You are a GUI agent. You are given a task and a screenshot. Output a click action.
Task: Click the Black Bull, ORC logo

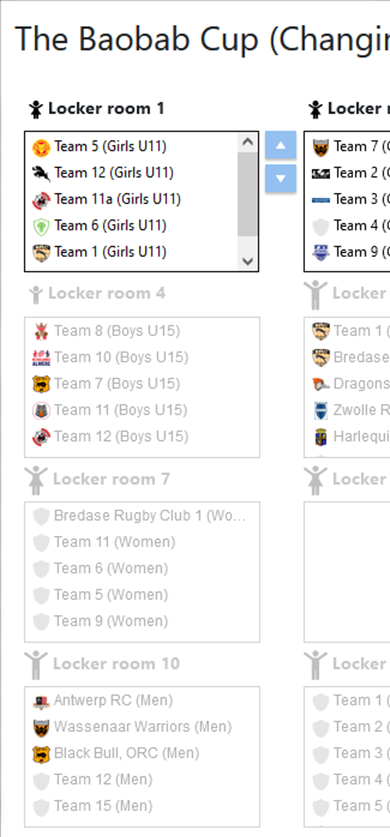click(41, 754)
